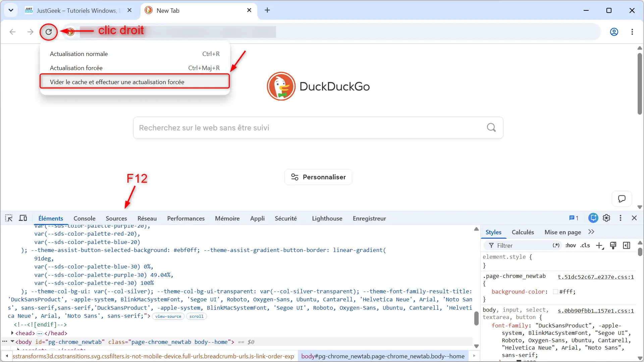Toggle the device toolbar icon
The width and height of the screenshot is (644, 362).
[23, 218]
